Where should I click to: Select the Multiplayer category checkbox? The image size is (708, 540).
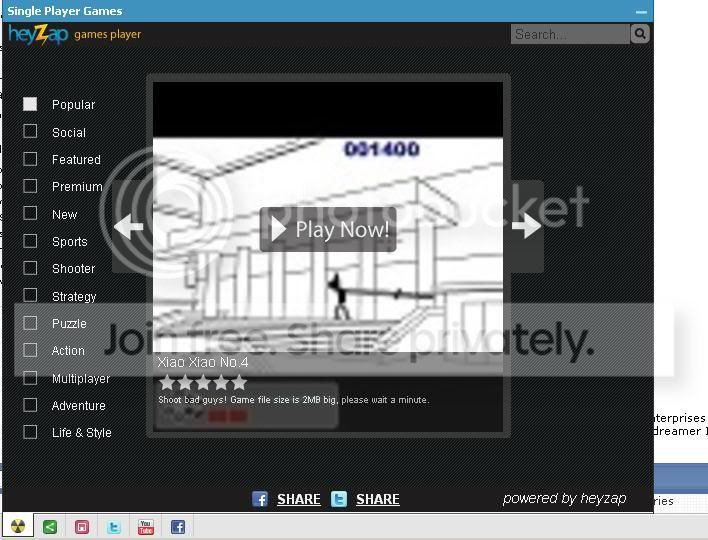[x=30, y=377]
